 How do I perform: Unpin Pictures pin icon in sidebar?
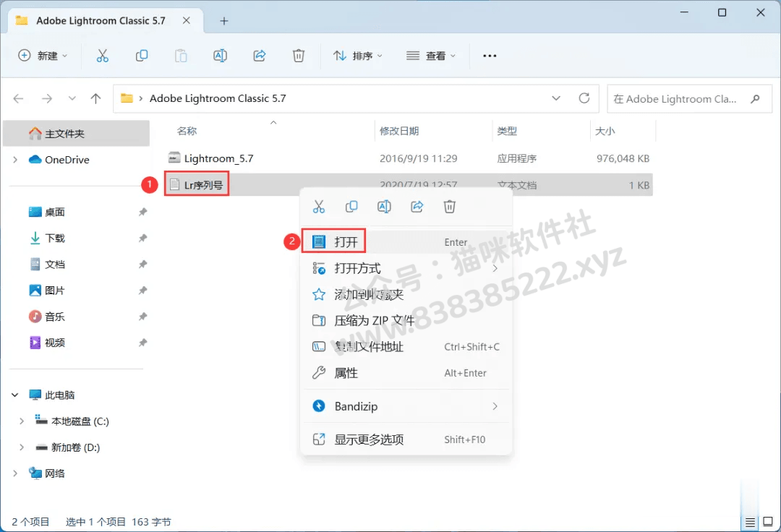pyautogui.click(x=143, y=290)
